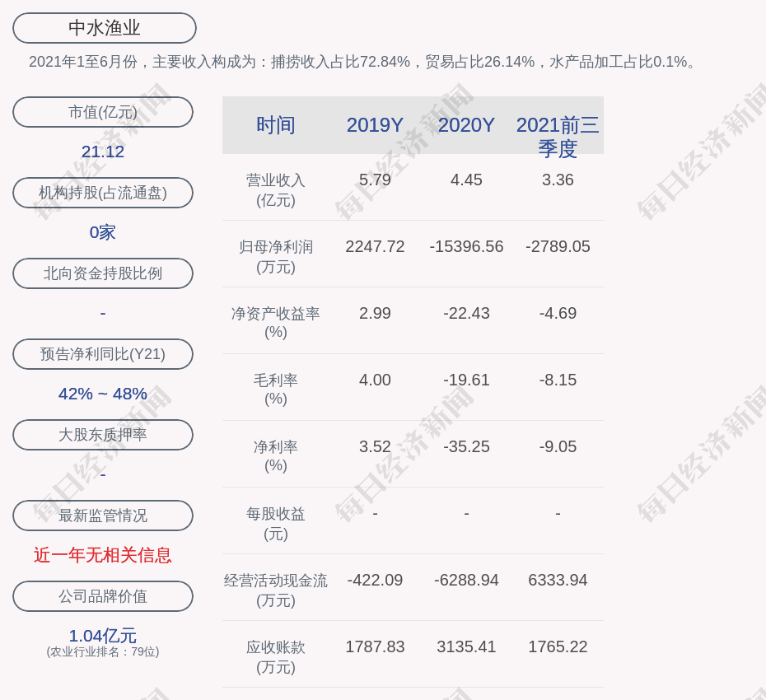Screen dimensions: 766x700
Task: Open the 北向资金持股比例 label
Action: (103, 273)
